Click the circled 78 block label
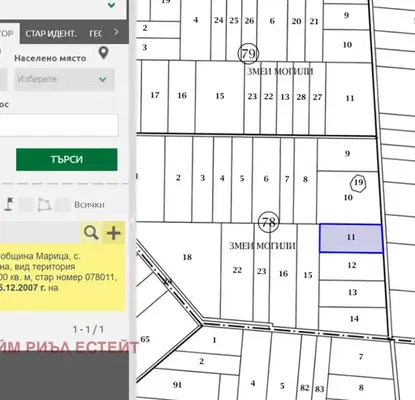Image resolution: width=415 pixels, height=400 pixels. coord(269,221)
